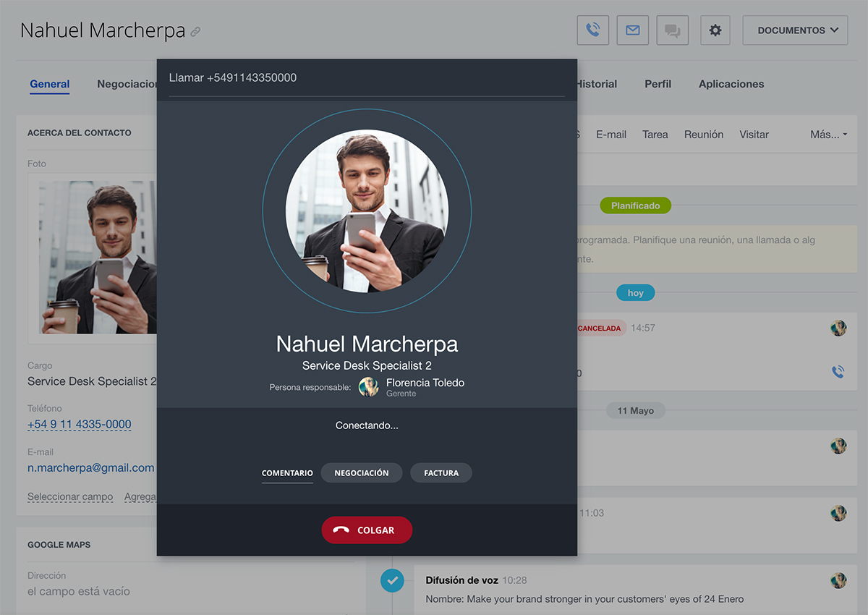Open the Aplicaciones tab
Screen dimensions: 868x615
pyautogui.click(x=731, y=84)
